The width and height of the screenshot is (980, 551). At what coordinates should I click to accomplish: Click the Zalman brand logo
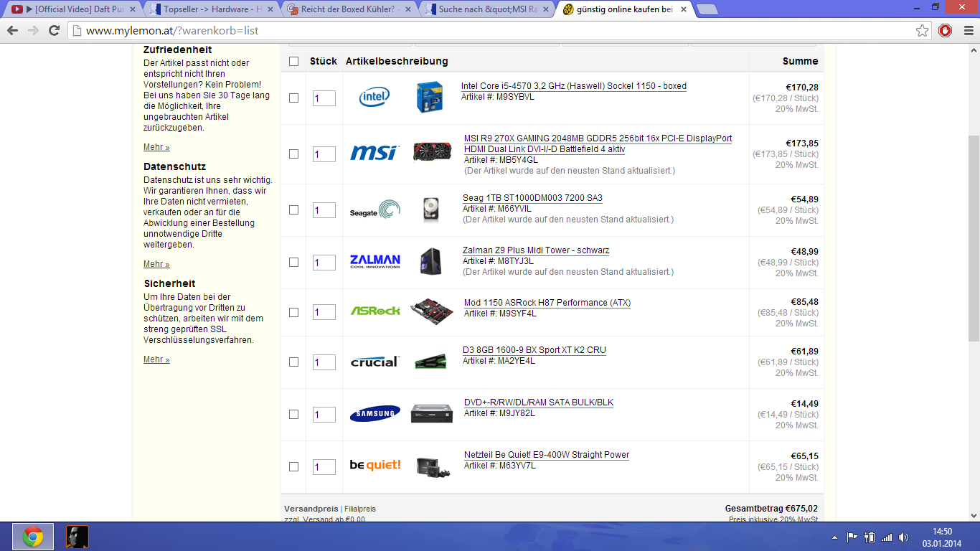tap(375, 261)
